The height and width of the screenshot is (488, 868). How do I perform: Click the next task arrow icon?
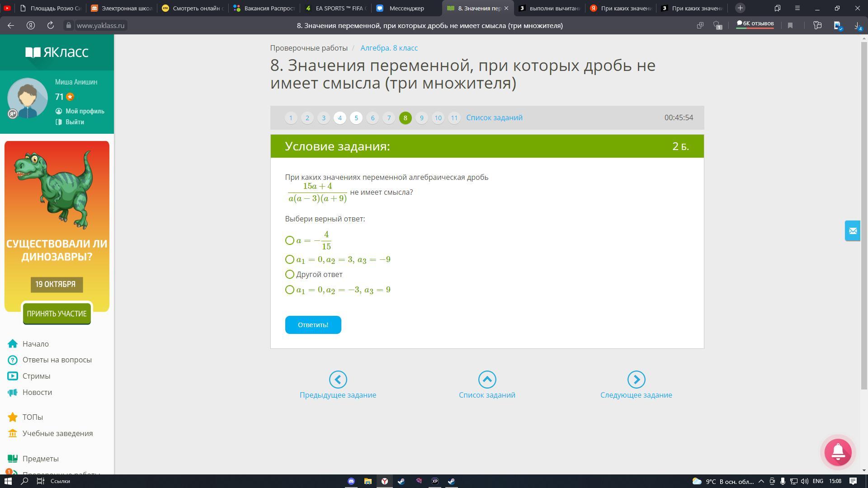click(x=636, y=380)
